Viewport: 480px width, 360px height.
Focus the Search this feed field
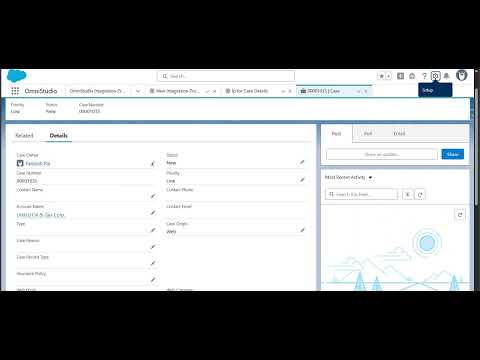361,194
